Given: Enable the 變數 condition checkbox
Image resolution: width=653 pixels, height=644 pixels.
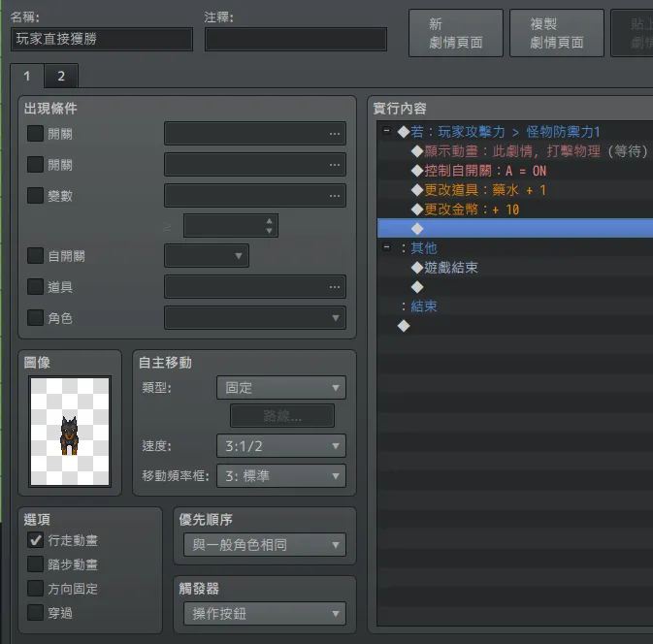Looking at the screenshot, I should click(x=35, y=196).
